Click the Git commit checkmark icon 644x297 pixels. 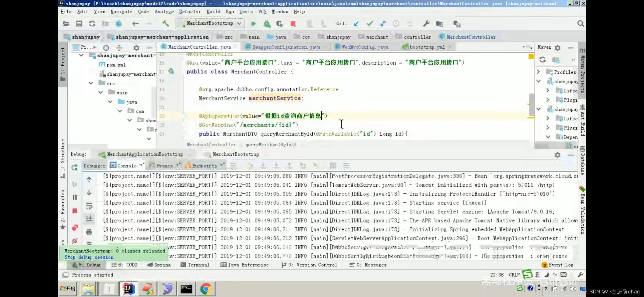[x=369, y=23]
